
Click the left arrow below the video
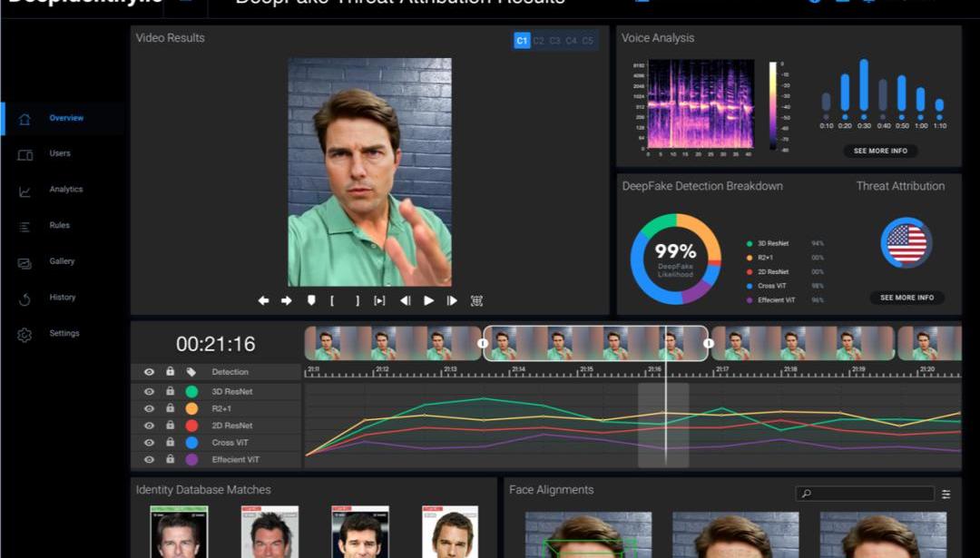click(263, 301)
